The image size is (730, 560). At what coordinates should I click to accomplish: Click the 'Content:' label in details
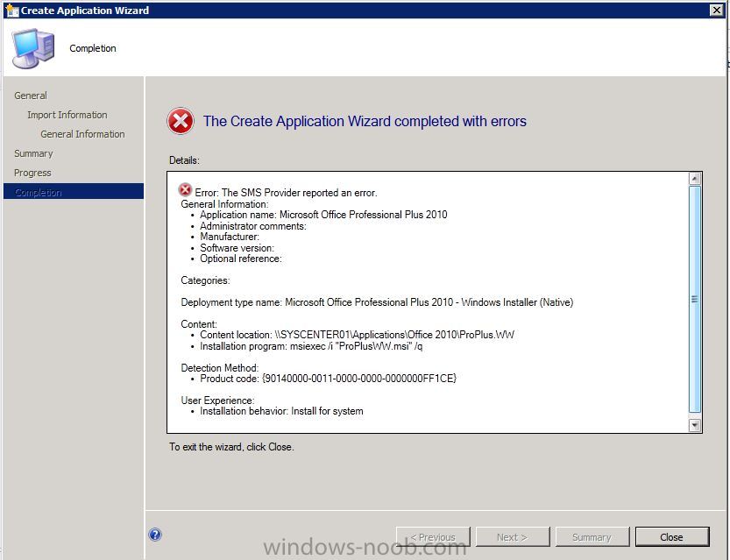click(199, 324)
